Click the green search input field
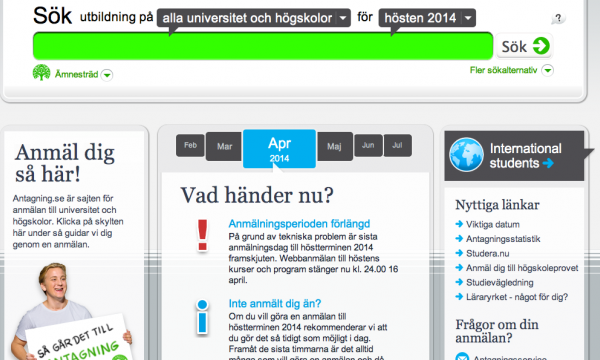This screenshot has height=360, width=600. 263,46
